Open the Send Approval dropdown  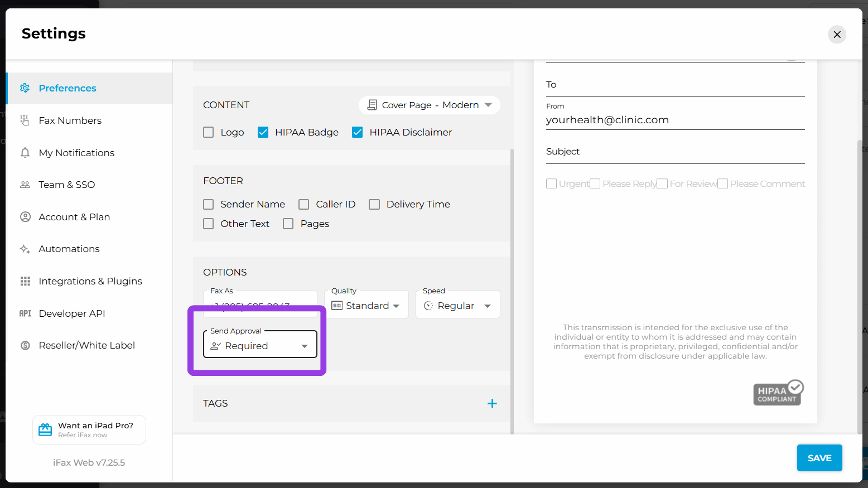(x=260, y=346)
